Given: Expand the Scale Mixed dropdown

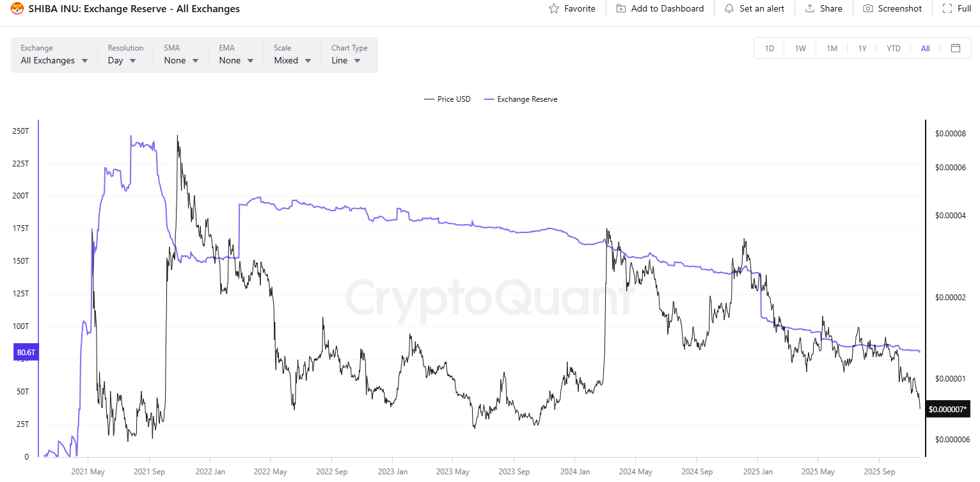Looking at the screenshot, I should (292, 60).
